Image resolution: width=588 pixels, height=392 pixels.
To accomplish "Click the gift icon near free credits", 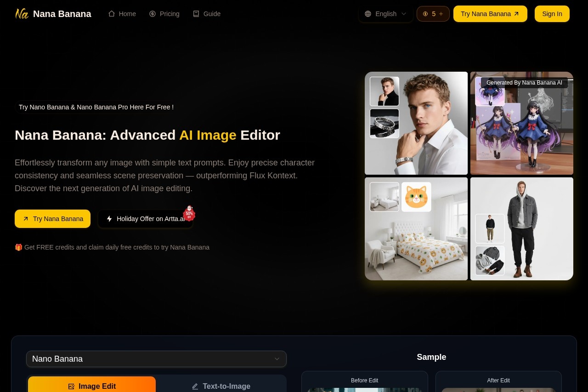I will point(18,247).
